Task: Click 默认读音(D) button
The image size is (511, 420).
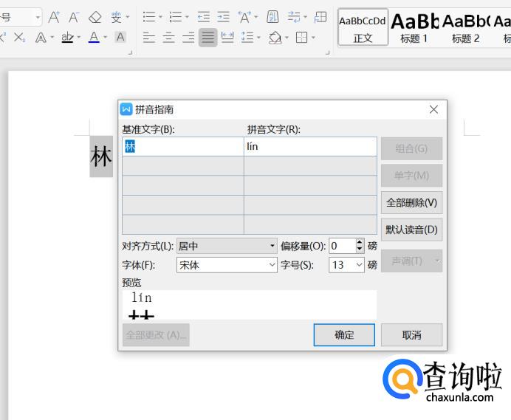Action: click(411, 230)
